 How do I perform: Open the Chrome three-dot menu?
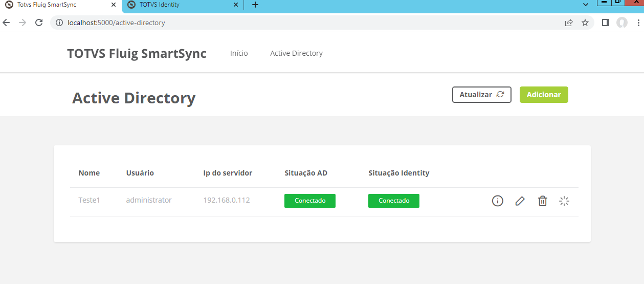pyautogui.click(x=638, y=23)
